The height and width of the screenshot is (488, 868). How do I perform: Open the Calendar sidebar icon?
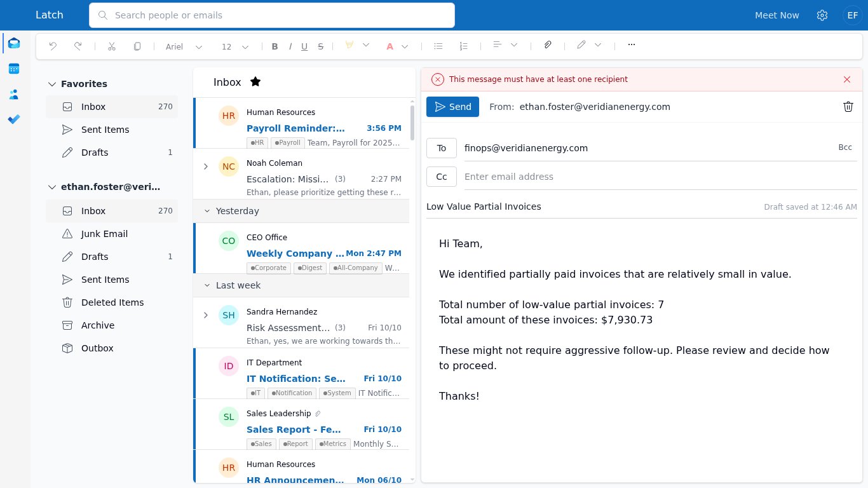14,69
